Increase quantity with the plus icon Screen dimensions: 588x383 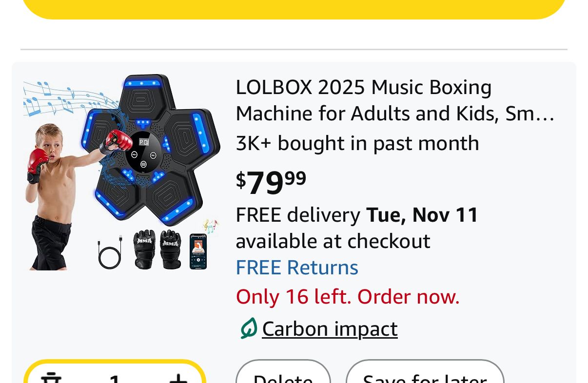(x=178, y=378)
